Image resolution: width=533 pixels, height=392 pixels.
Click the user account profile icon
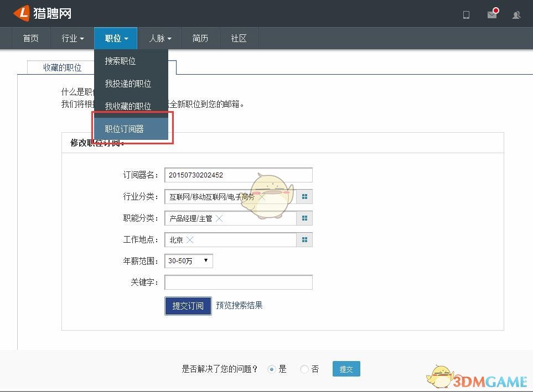tap(516, 15)
